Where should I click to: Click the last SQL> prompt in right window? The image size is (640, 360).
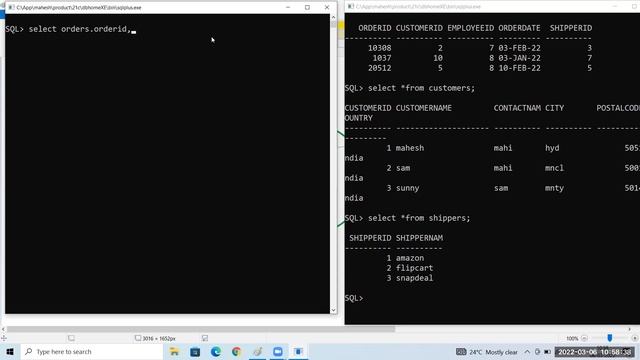point(353,298)
